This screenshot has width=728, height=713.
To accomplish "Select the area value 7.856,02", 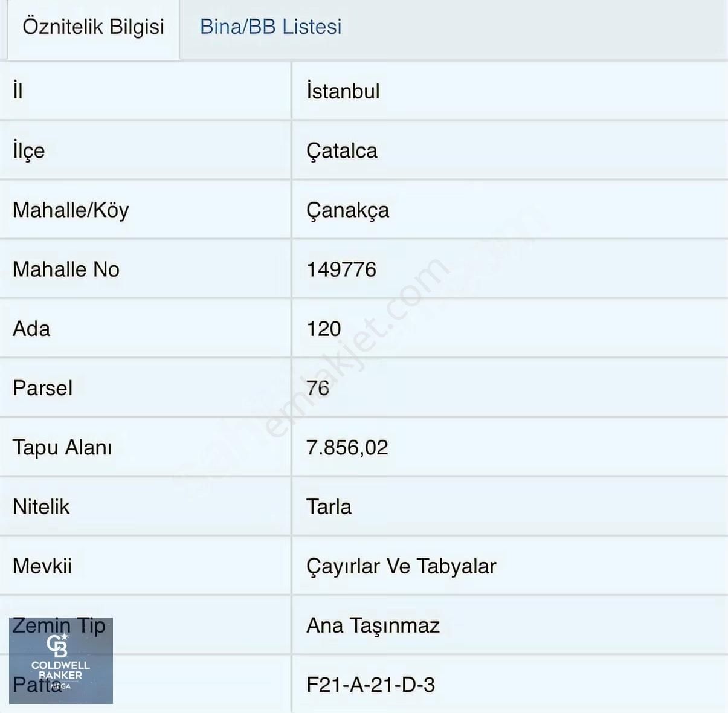I will 346,448.
